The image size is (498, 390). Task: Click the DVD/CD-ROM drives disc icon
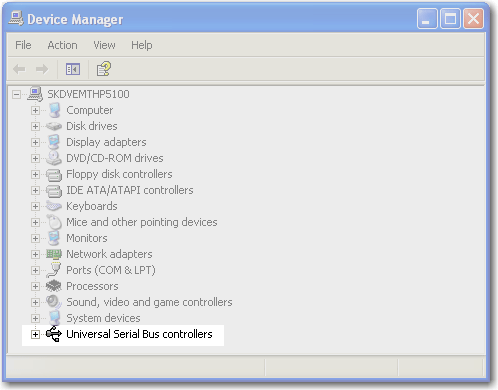pyautogui.click(x=54, y=158)
